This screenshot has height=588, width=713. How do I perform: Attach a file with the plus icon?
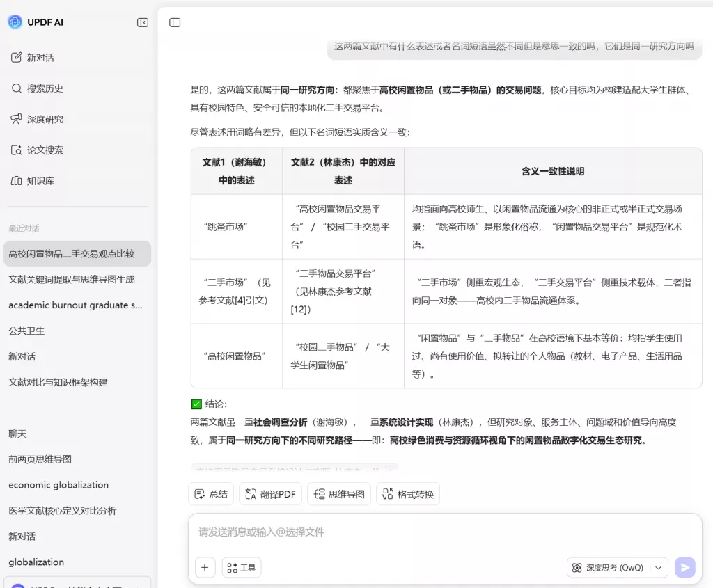[x=205, y=567]
